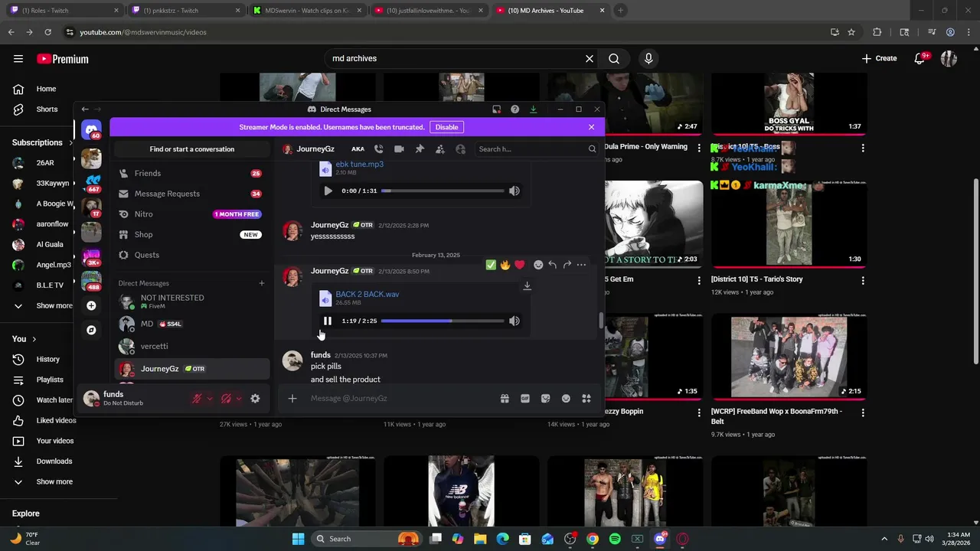The width and height of the screenshot is (980, 551).
Task: Open Discord inbox icon in title bar
Action: point(496,109)
